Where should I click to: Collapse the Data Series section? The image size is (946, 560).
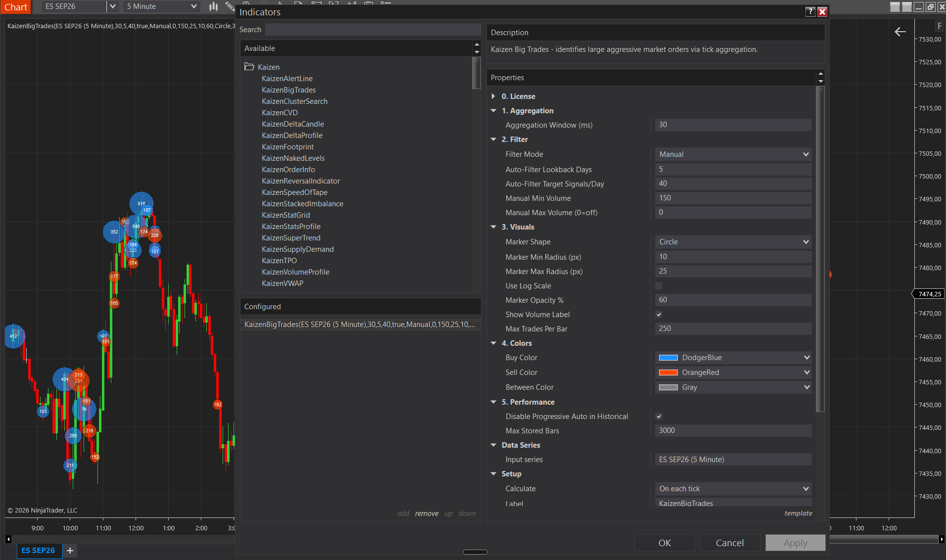pos(493,445)
